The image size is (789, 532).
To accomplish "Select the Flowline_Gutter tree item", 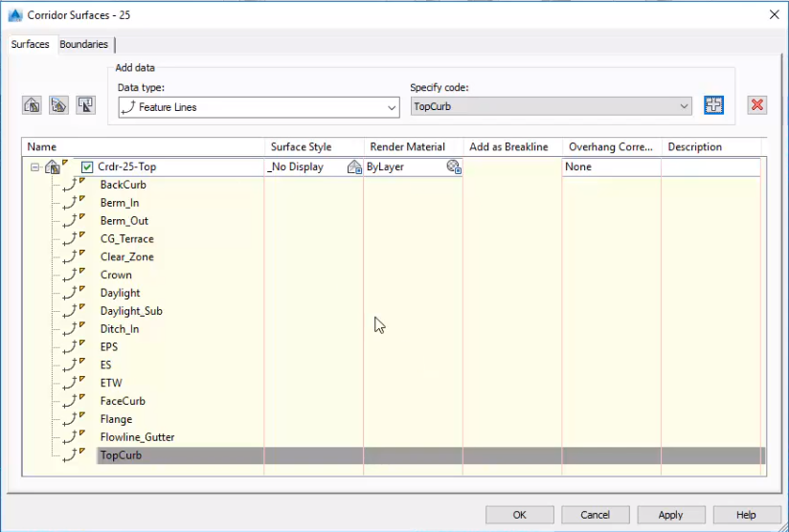I will pyautogui.click(x=137, y=437).
